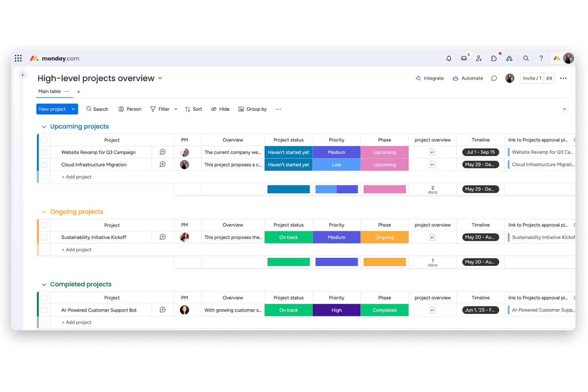
Task: Open the notifications bell icon
Action: pos(449,58)
